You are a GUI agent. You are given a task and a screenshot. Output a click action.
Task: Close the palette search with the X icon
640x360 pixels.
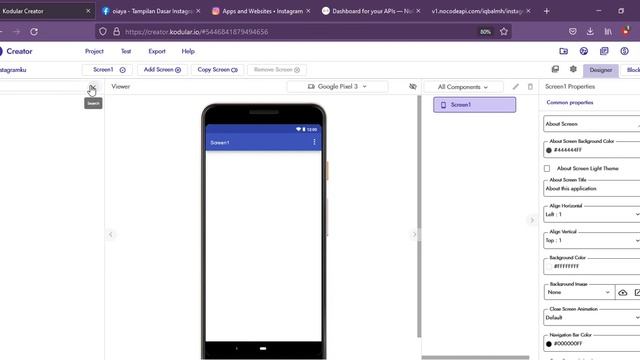[93, 87]
